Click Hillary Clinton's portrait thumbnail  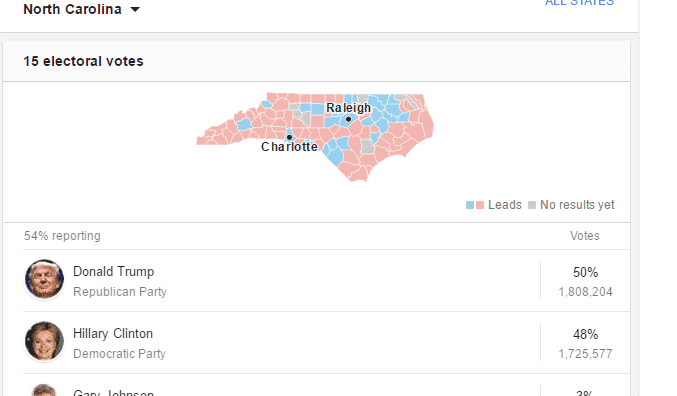(44, 341)
